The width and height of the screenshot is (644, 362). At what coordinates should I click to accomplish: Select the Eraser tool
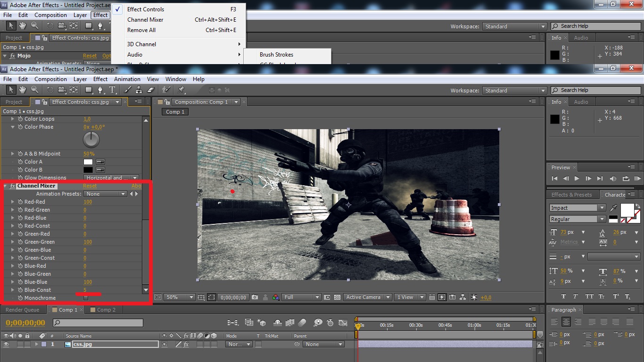point(151,90)
